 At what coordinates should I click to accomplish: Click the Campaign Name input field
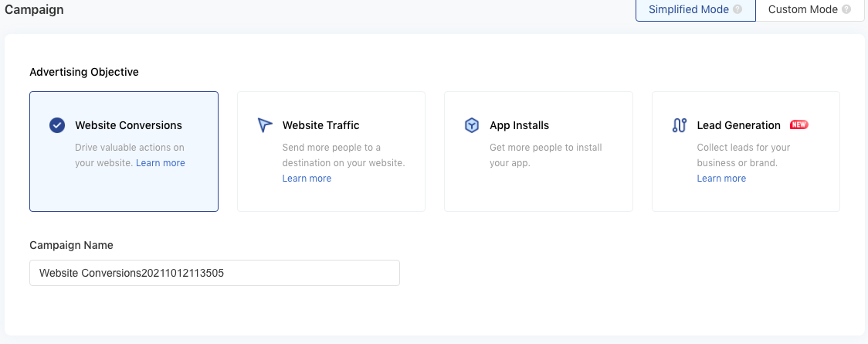click(x=215, y=273)
